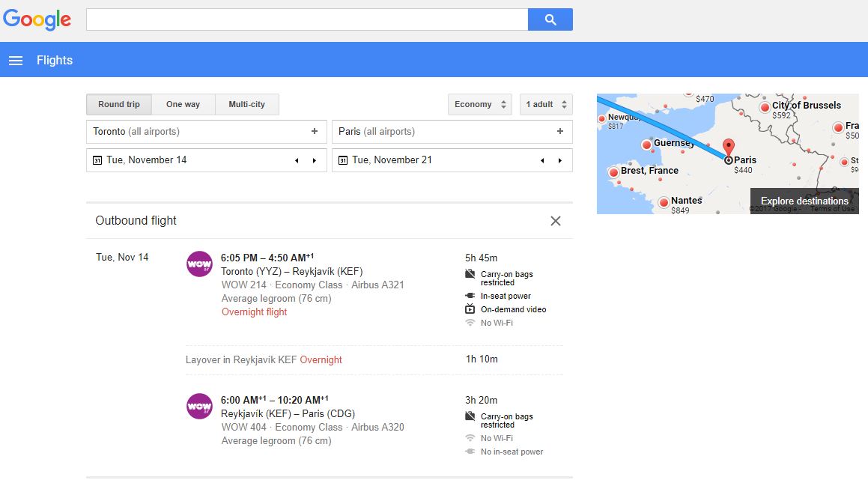This screenshot has width=868, height=483.
Task: Go to previous day for return date
Action: pyautogui.click(x=542, y=161)
